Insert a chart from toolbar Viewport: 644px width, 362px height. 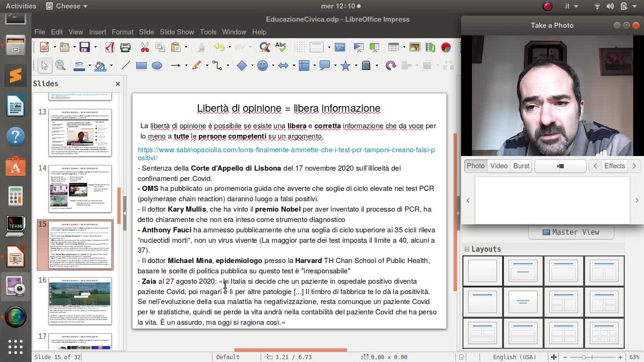(x=446, y=47)
